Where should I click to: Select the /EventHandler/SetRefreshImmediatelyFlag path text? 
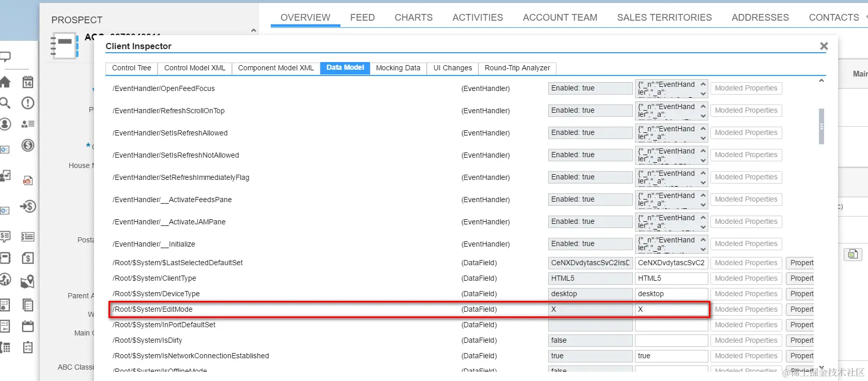[181, 177]
